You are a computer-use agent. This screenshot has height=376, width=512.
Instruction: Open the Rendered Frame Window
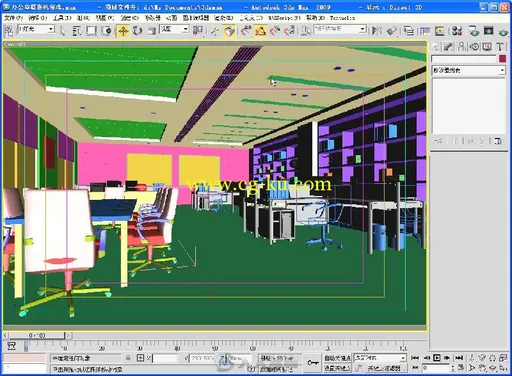click(x=488, y=31)
